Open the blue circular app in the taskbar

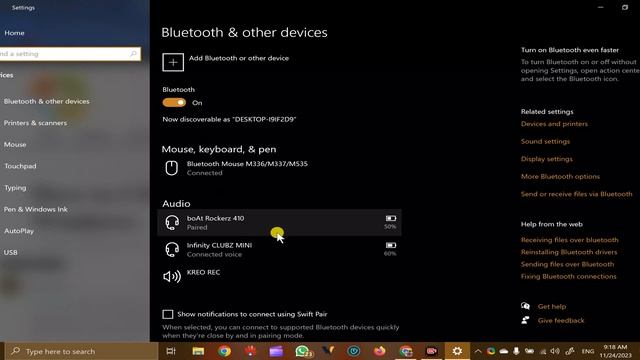click(353, 351)
